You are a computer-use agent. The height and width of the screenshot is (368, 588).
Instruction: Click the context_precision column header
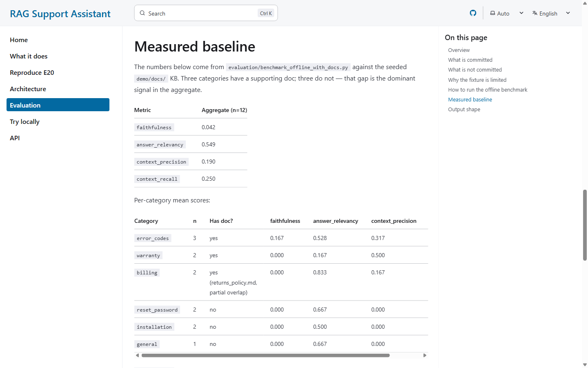pos(394,221)
